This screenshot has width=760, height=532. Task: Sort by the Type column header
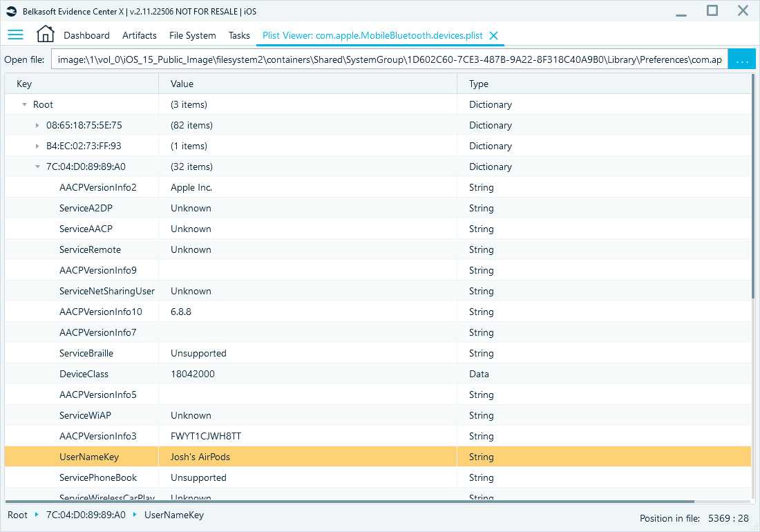click(x=604, y=84)
